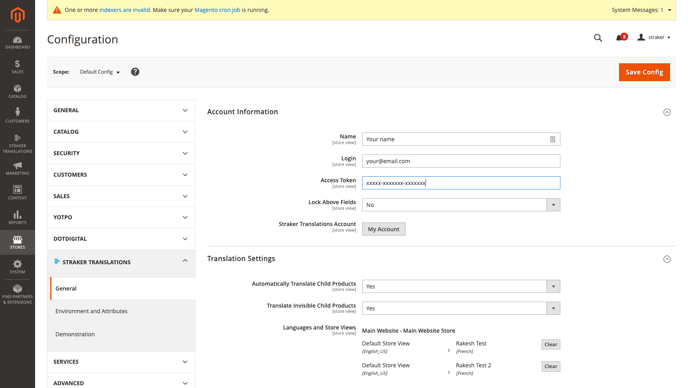Screen dimensions: 688x388
Task: Open the System Messages dropdown
Action: point(641,10)
